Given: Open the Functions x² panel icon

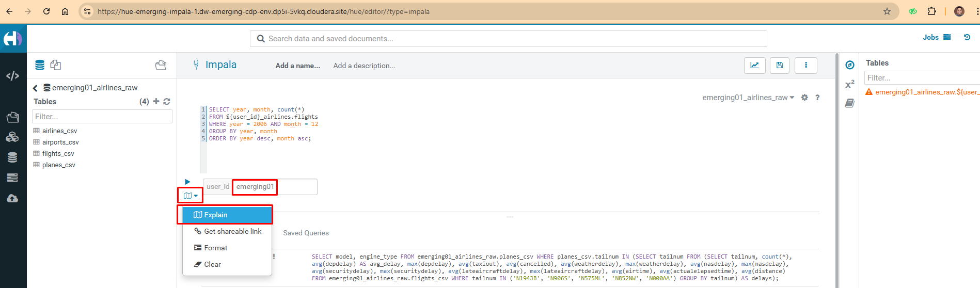Looking at the screenshot, I should pyautogui.click(x=850, y=84).
